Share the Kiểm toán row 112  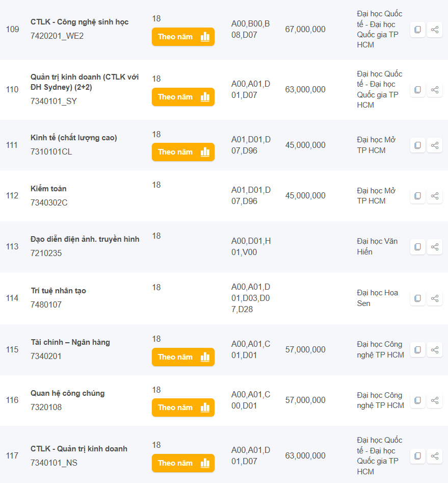click(x=435, y=196)
